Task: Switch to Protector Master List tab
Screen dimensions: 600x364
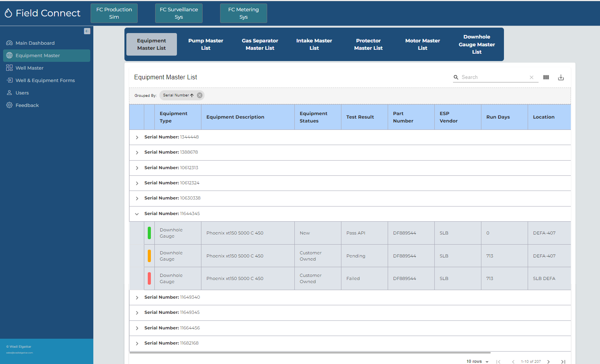Action: point(368,44)
